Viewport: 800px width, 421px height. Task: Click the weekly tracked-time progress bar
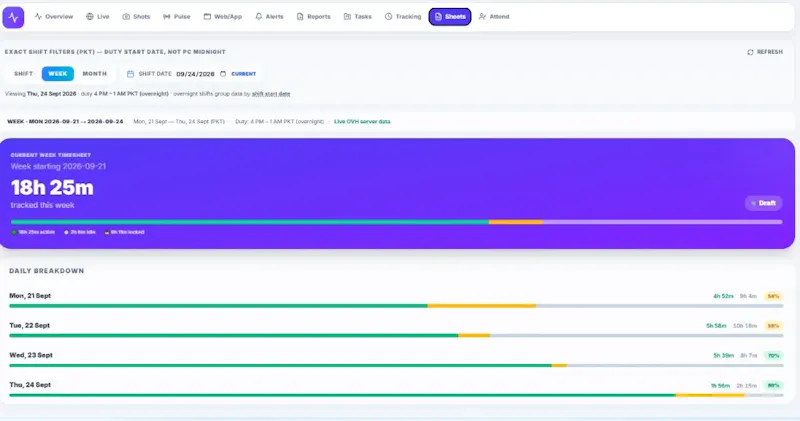click(396, 222)
